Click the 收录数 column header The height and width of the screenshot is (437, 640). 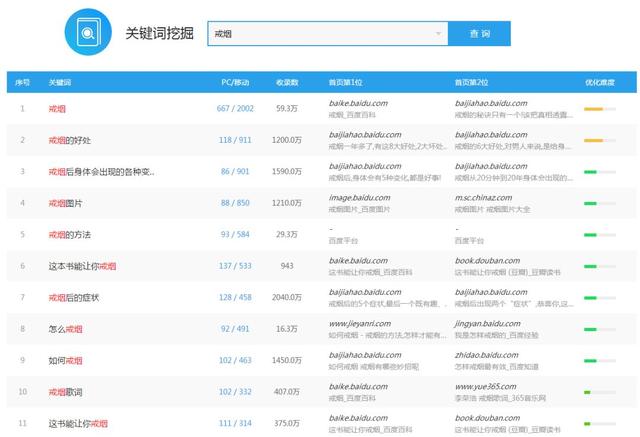[x=287, y=82]
